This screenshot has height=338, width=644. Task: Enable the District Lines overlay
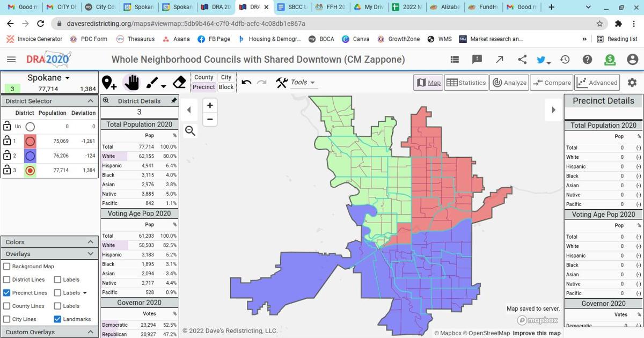(x=6, y=280)
